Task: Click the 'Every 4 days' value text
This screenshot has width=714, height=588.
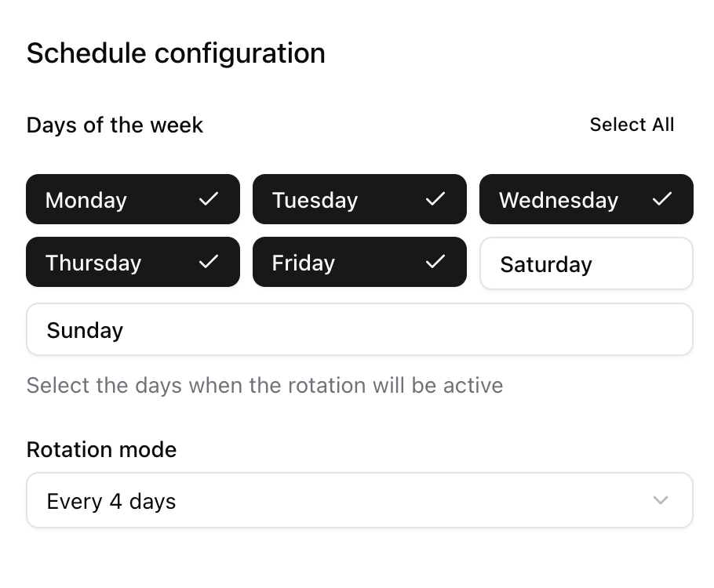Action: [111, 502]
